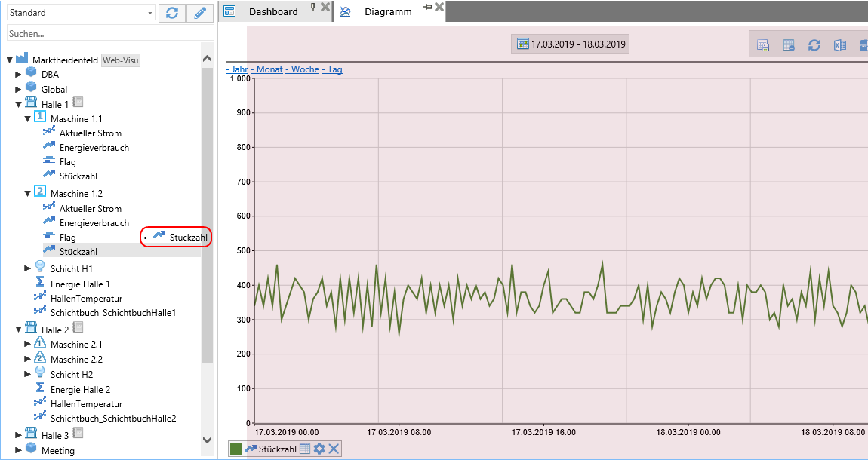Refresh the diagram via toolbar icon
This screenshot has height=460, width=868.
[x=814, y=45]
